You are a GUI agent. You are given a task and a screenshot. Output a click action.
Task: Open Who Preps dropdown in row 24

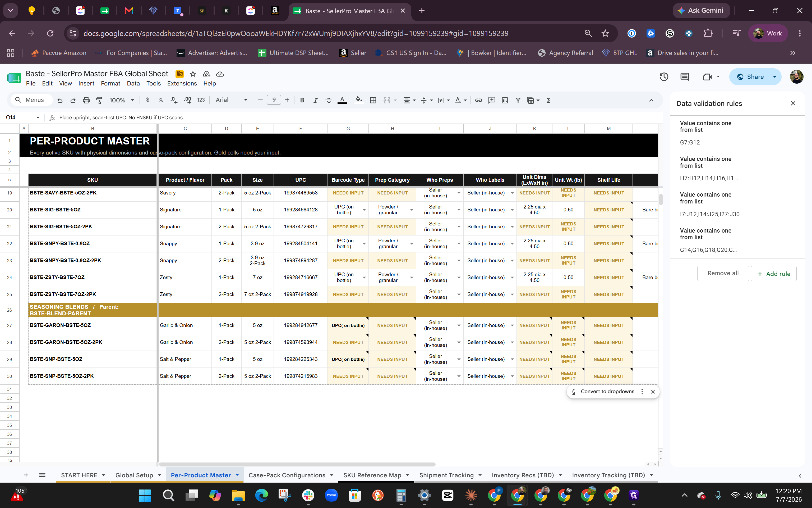click(459, 278)
